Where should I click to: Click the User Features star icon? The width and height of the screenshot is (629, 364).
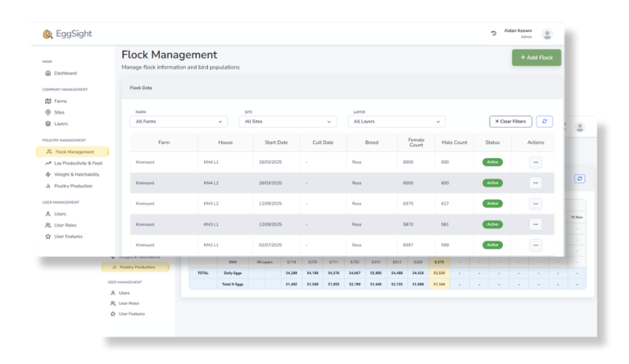[x=48, y=236]
